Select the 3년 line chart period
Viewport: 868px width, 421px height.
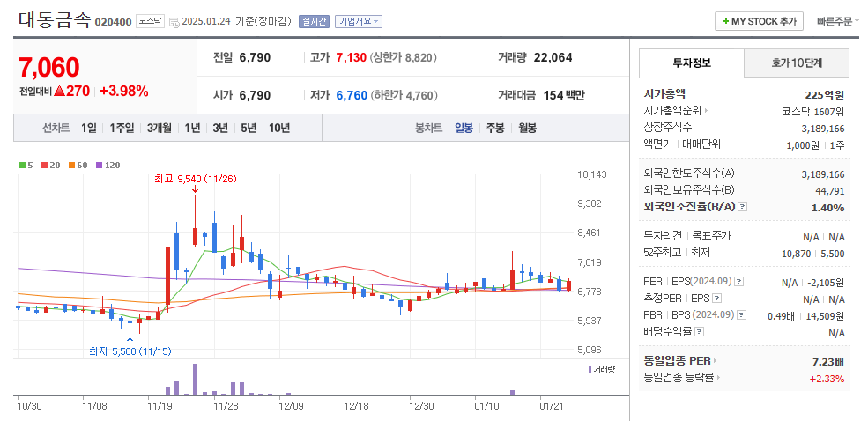point(220,129)
